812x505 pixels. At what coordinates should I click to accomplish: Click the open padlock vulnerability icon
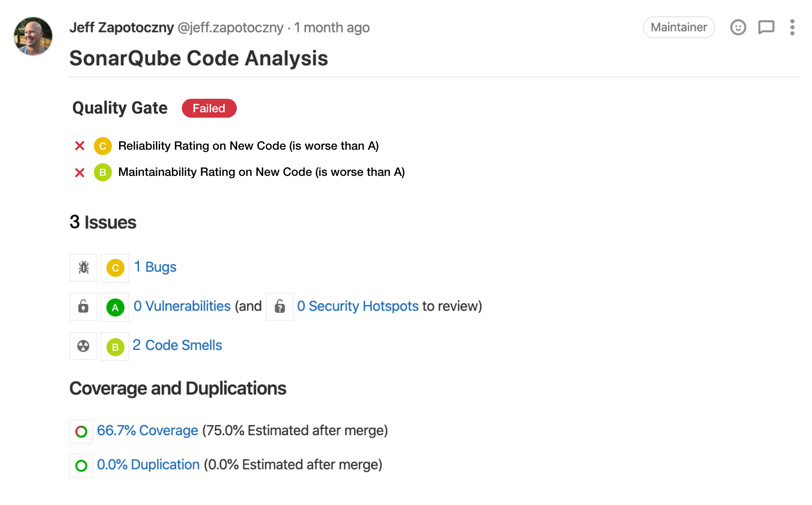(x=83, y=307)
